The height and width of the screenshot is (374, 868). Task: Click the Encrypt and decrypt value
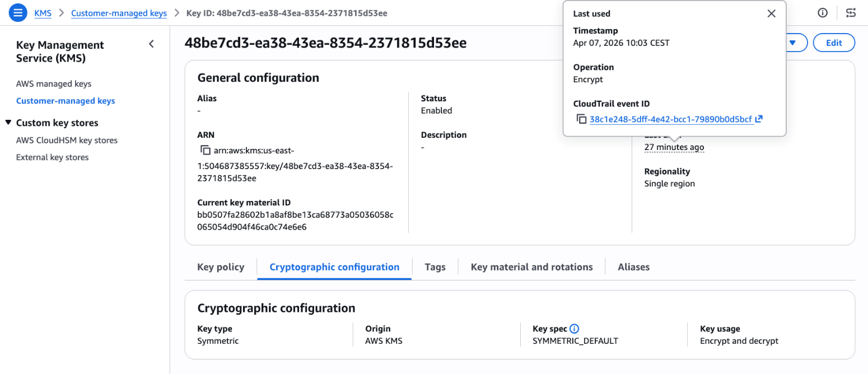pos(739,341)
